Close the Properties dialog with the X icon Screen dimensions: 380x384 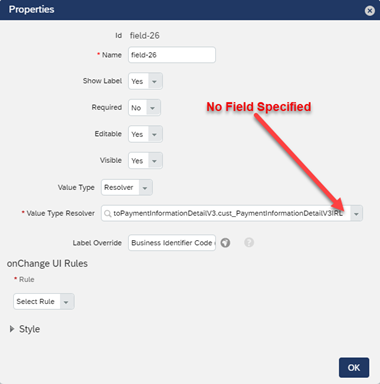coord(369,11)
